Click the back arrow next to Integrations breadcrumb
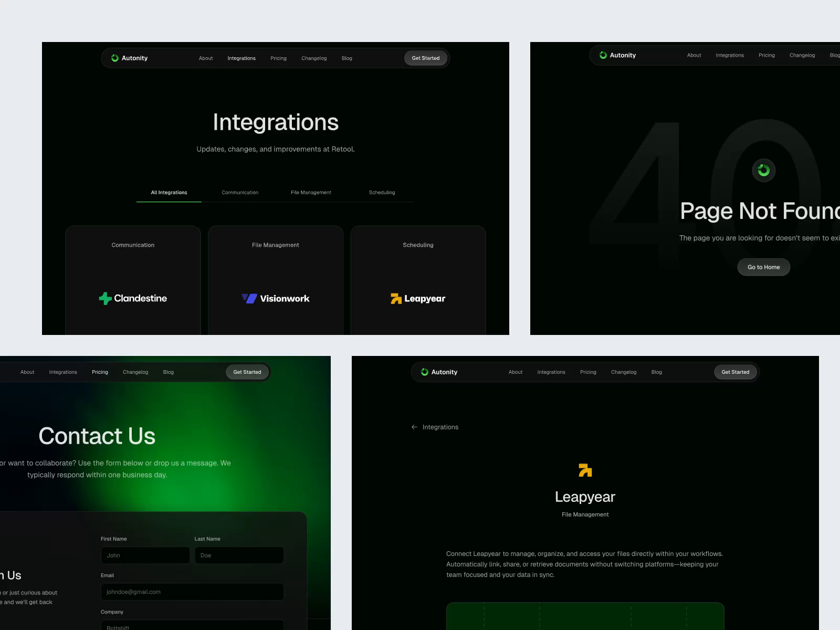 tap(414, 427)
